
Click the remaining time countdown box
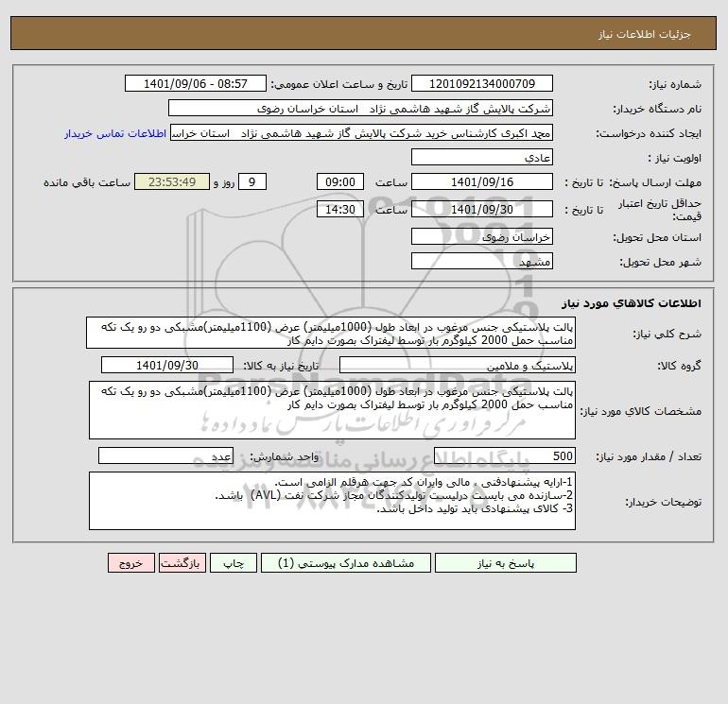(172, 182)
